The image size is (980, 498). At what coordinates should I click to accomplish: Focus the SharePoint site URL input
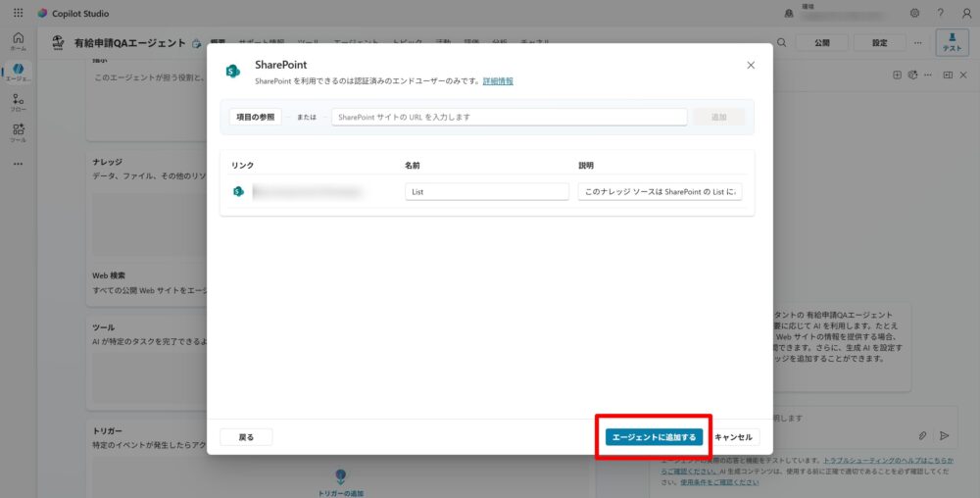509,117
